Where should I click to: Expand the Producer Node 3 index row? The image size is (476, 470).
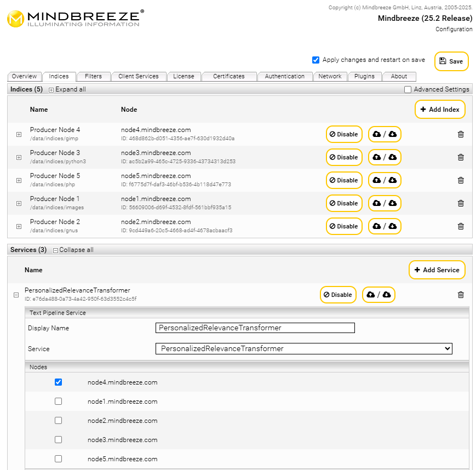click(19, 158)
